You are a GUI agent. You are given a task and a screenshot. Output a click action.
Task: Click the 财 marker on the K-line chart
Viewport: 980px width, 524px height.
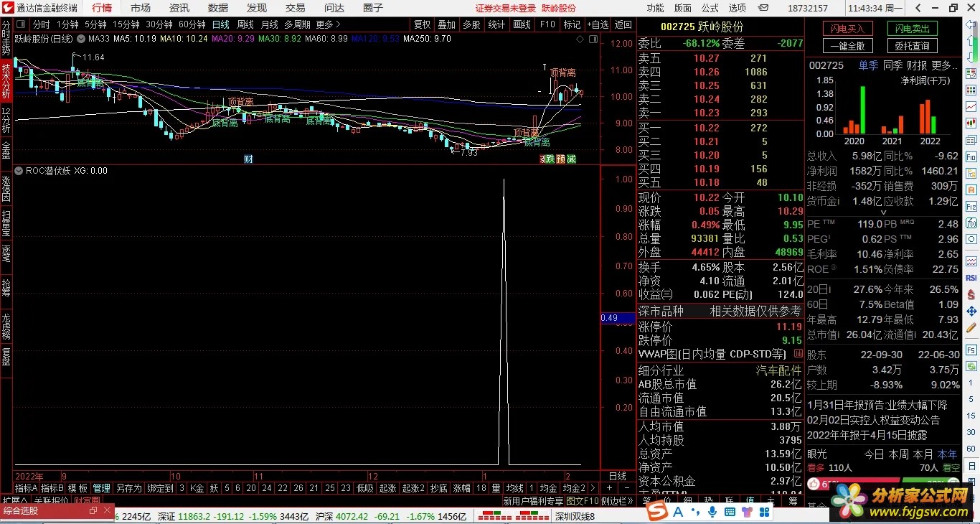click(x=248, y=159)
